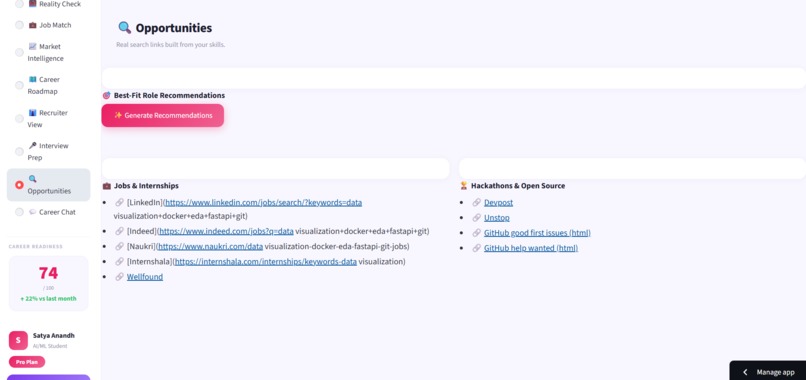
Task: Click the briefcase icon beside Jobs & Internships
Action: pos(106,186)
